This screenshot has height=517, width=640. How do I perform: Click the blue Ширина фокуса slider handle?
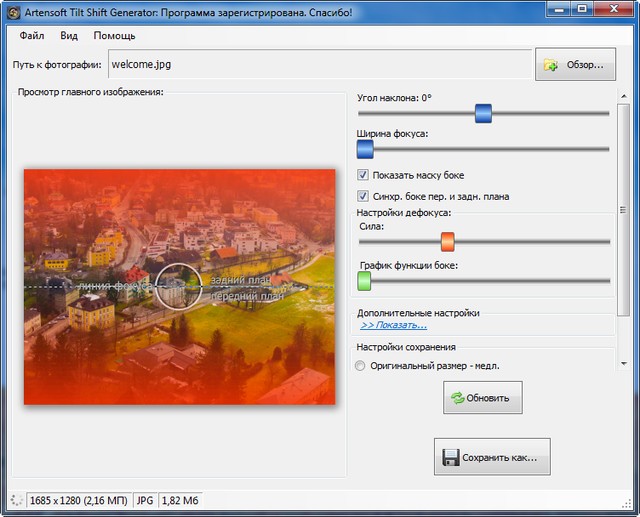365,149
